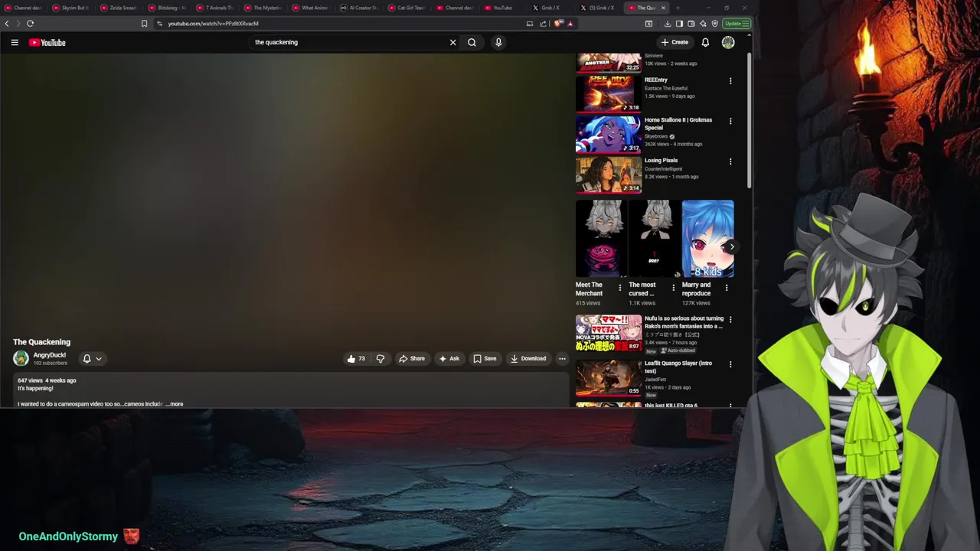980x551 pixels.
Task: Open options menu for REEEntry video
Action: [x=730, y=81]
